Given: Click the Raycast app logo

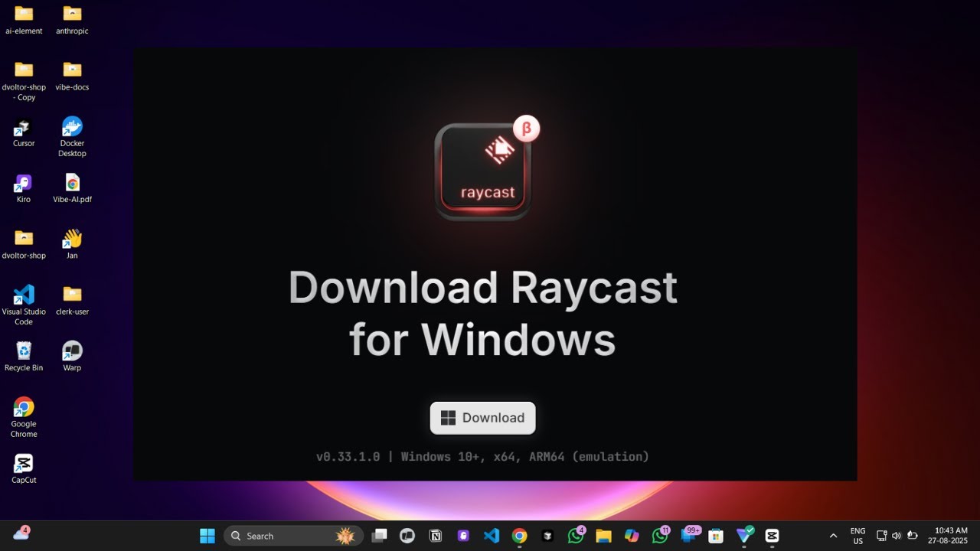Looking at the screenshot, I should coord(482,171).
